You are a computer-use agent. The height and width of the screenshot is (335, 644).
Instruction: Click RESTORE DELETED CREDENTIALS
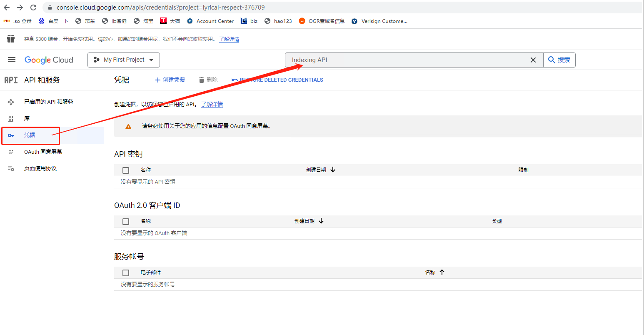pyautogui.click(x=277, y=80)
